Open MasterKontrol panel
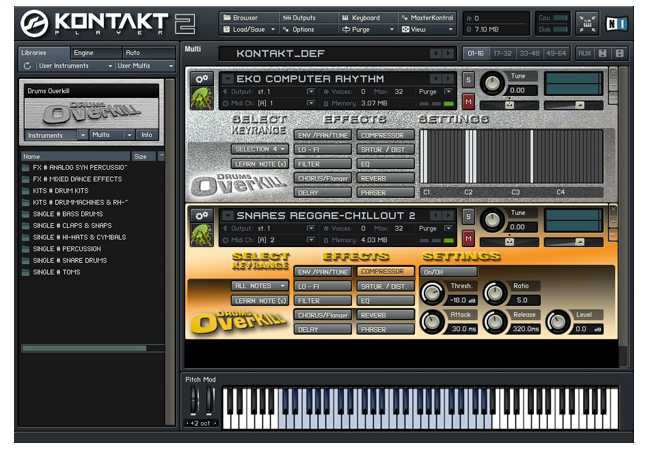Image resolution: width=645 pixels, height=452 pixels. point(427,18)
